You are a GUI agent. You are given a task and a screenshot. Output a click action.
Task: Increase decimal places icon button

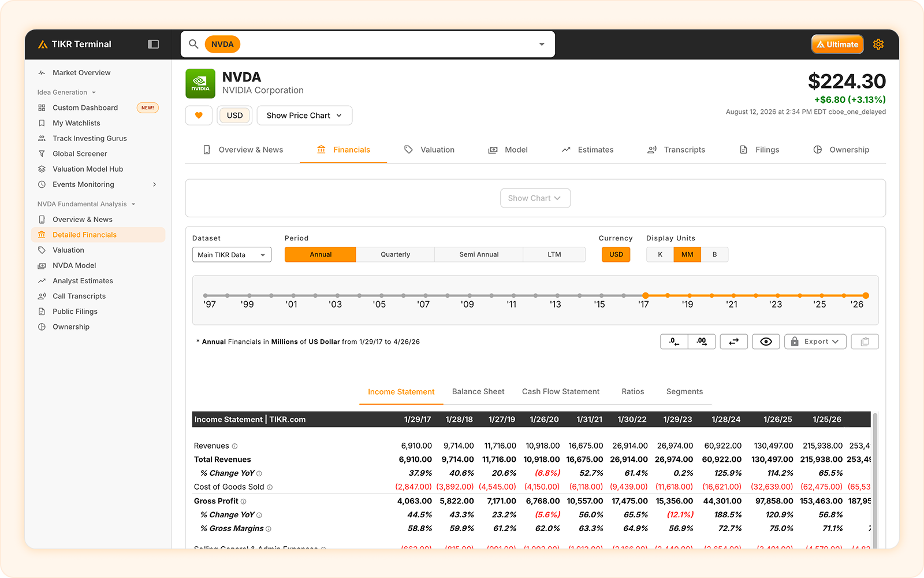tap(702, 342)
